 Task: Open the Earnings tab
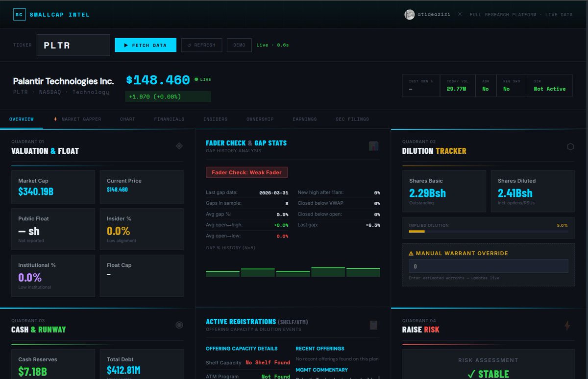305,119
